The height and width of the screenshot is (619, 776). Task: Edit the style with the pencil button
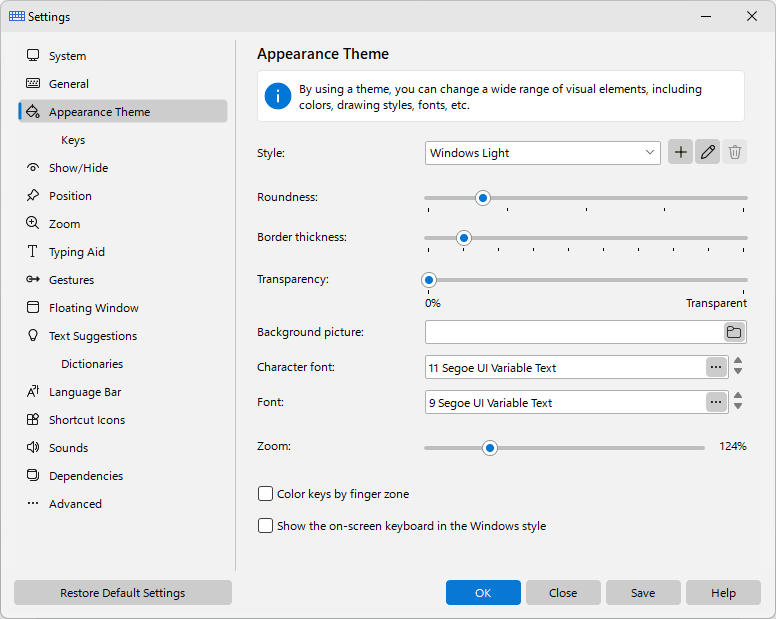tap(707, 152)
